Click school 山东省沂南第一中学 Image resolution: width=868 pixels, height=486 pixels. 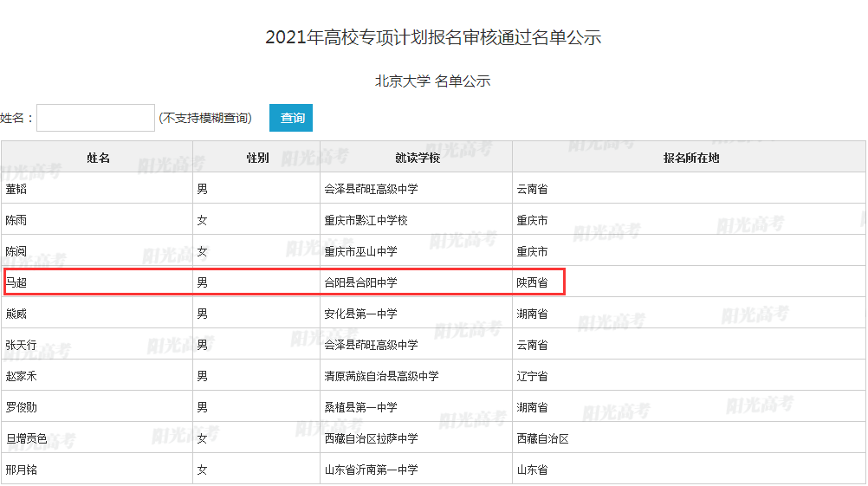(371, 470)
